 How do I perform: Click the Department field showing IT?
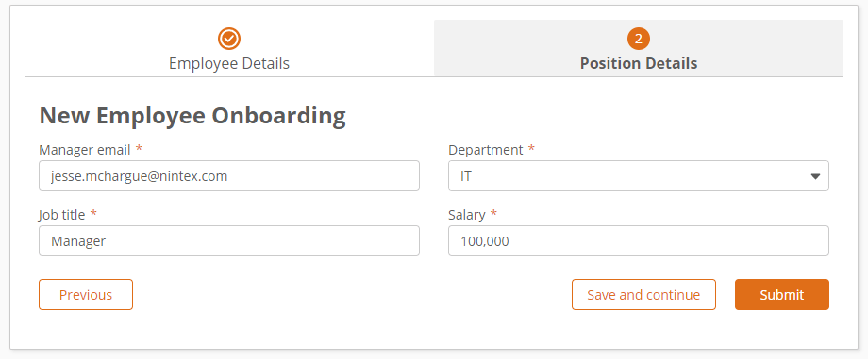tap(639, 176)
